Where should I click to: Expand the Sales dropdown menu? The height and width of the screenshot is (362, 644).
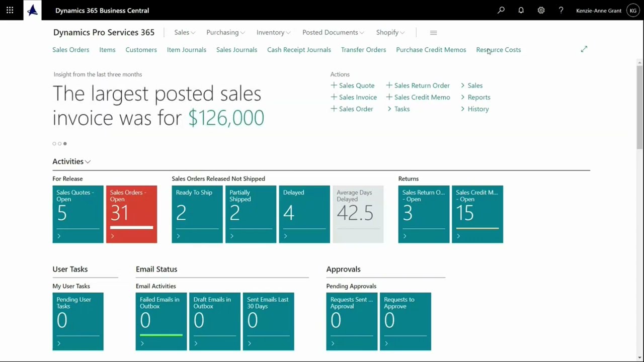[x=185, y=33]
